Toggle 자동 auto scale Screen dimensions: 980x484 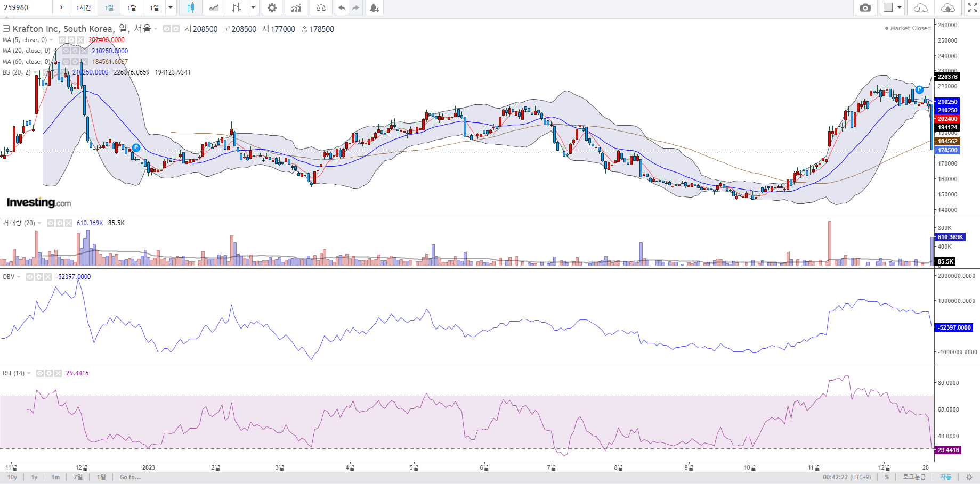click(945, 477)
